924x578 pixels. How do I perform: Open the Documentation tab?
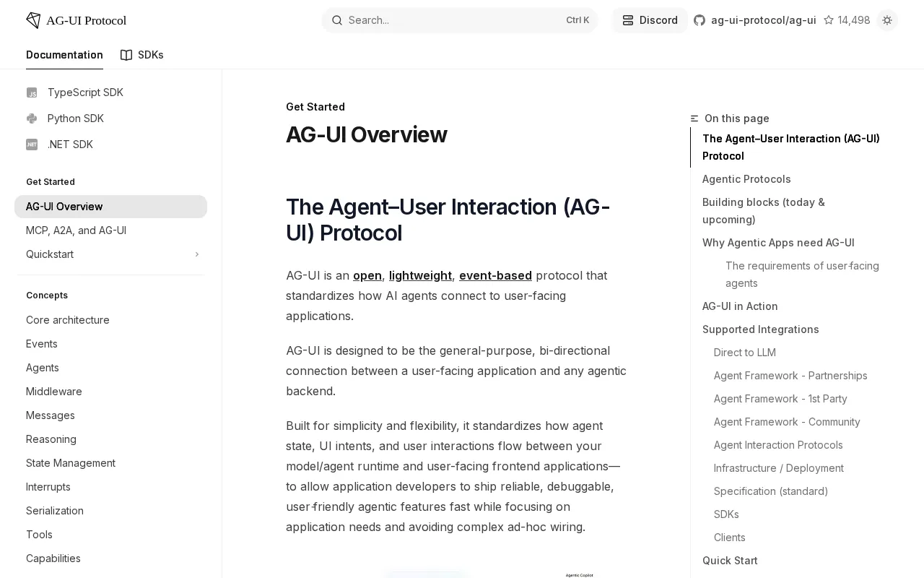[x=64, y=55]
